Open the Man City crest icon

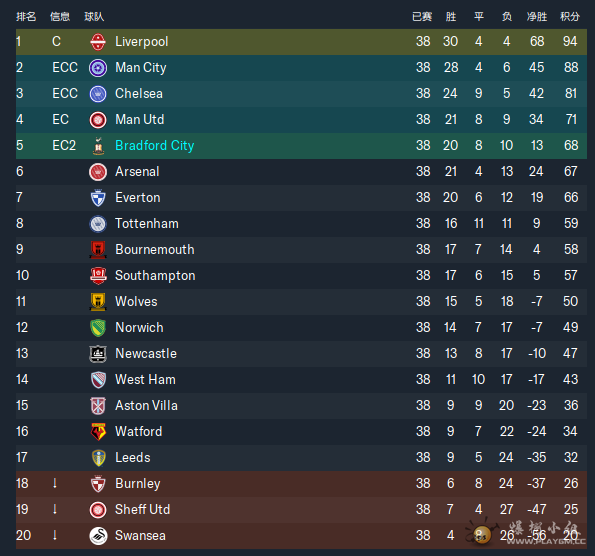click(98, 68)
